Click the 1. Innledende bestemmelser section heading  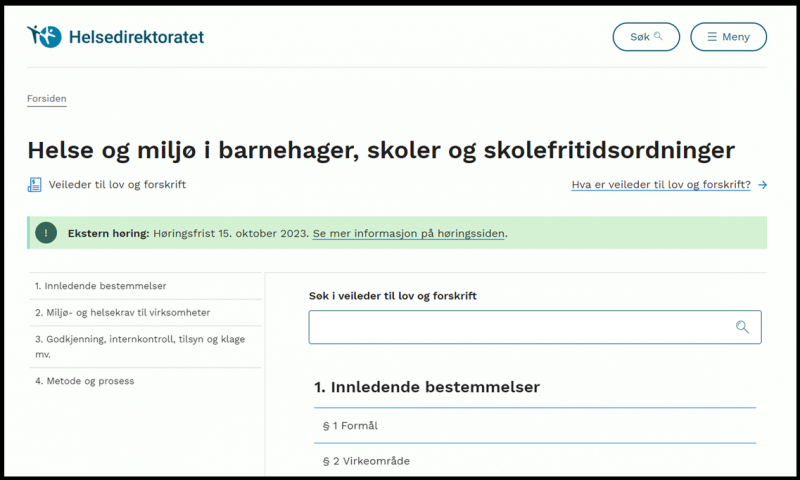(x=427, y=387)
